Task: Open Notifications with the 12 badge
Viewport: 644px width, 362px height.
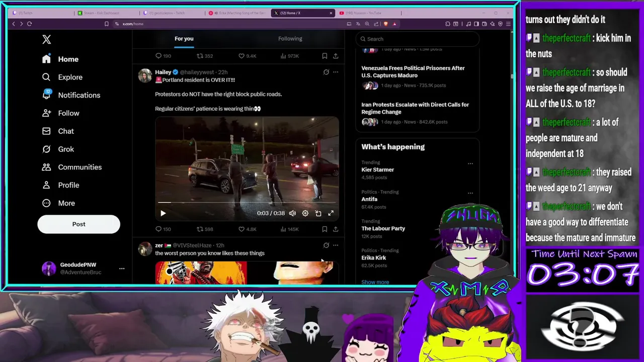Action: pyautogui.click(x=71, y=95)
